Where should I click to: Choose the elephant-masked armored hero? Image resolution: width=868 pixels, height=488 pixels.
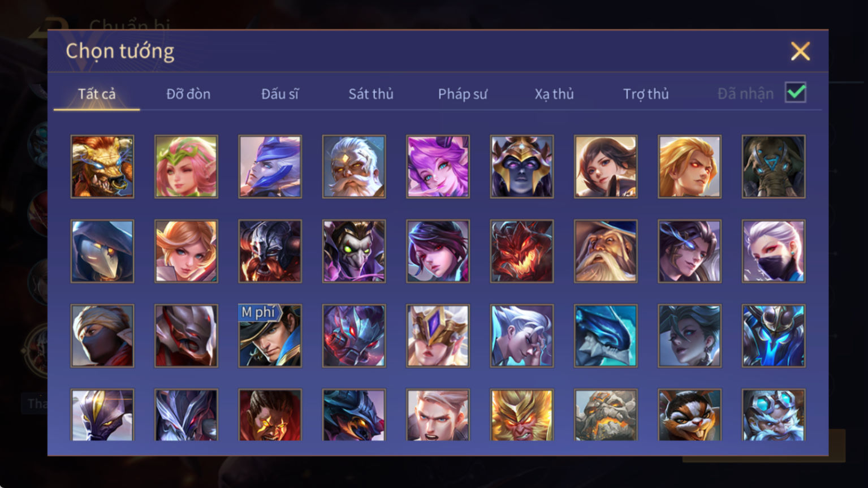(774, 166)
